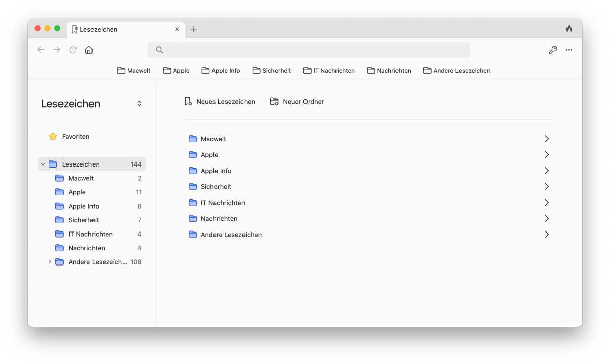610x364 pixels.
Task: Open Macwelt folder in bookmarks bar
Action: pos(134,71)
